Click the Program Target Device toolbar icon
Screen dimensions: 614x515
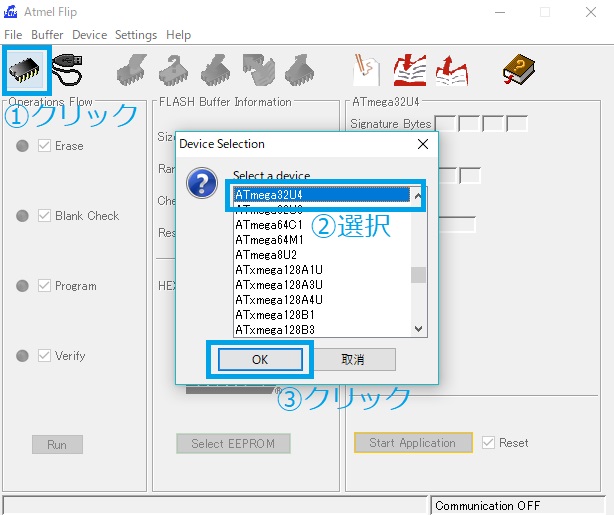[216, 70]
